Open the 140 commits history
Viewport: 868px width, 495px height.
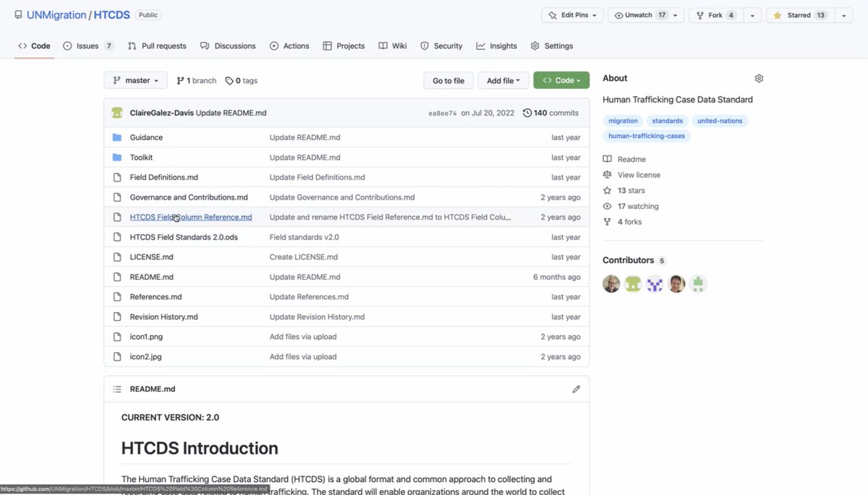[x=550, y=113]
